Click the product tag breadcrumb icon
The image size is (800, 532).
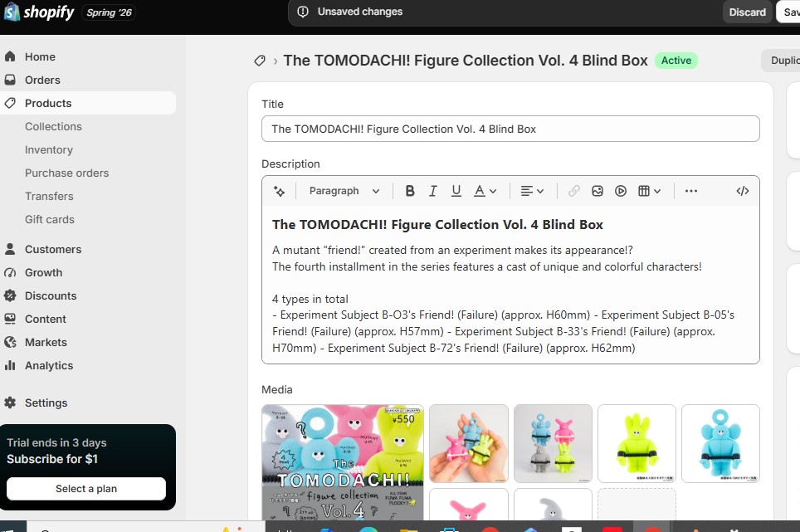[260, 61]
